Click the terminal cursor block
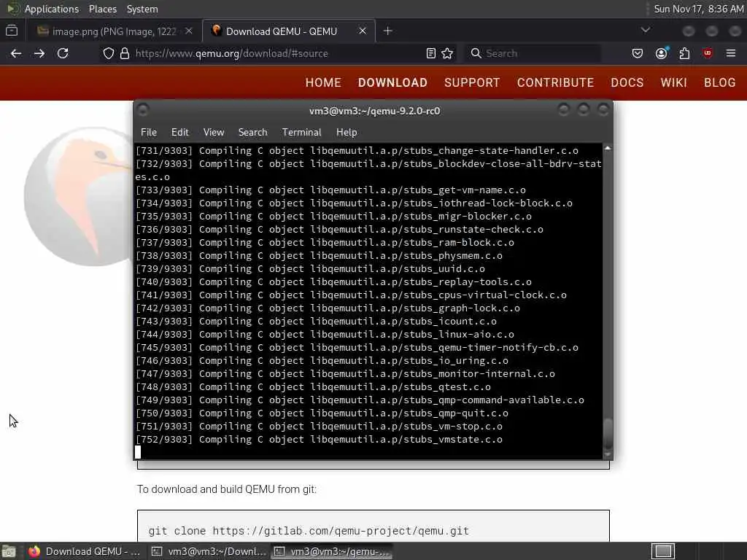747x560 pixels. [138, 452]
